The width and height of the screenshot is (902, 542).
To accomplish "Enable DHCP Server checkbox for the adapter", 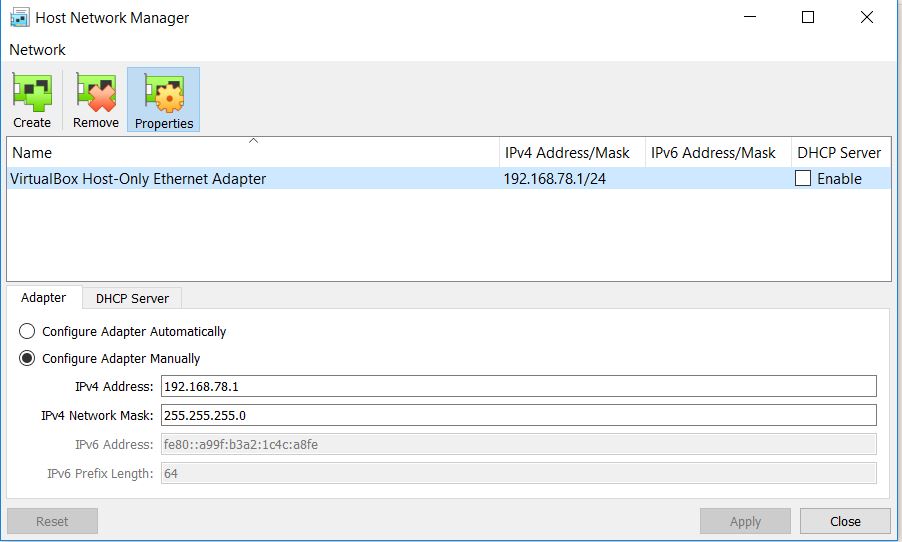I will click(802, 178).
